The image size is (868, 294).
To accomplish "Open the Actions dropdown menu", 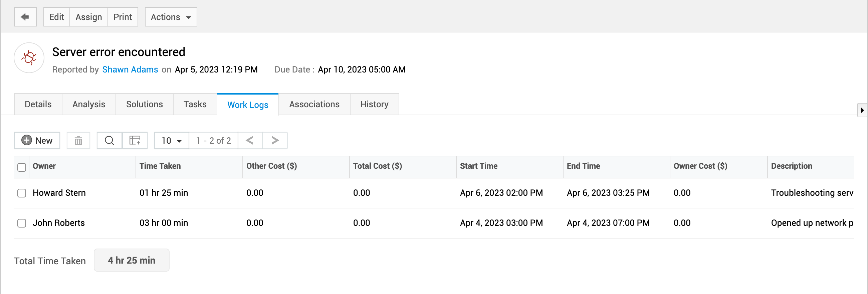I will (171, 17).
